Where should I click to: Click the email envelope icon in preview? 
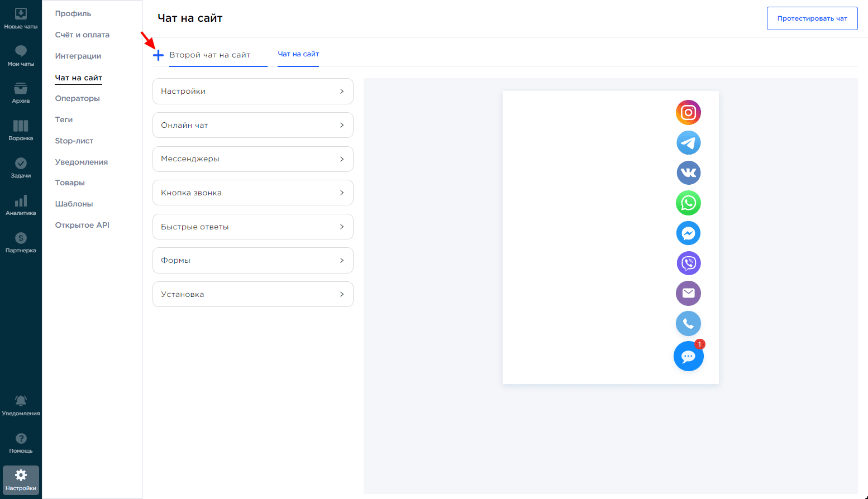[x=688, y=294]
